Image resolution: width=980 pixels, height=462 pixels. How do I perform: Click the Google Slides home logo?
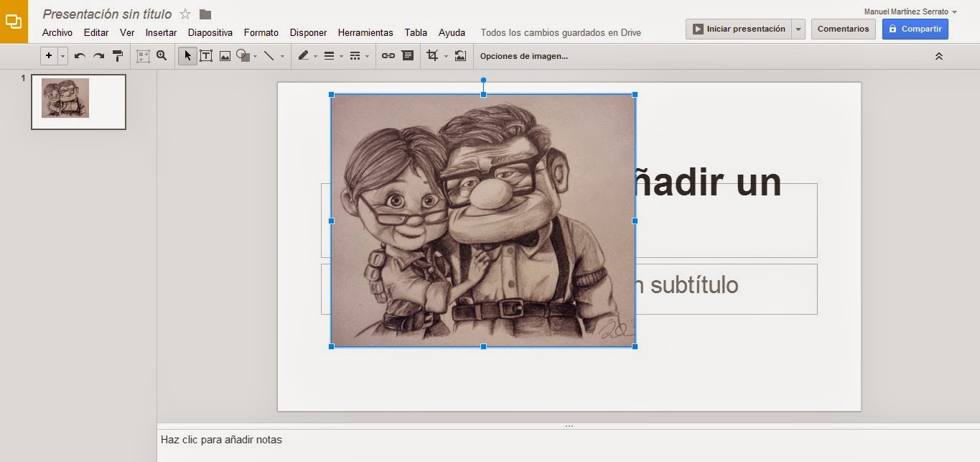tap(14, 22)
